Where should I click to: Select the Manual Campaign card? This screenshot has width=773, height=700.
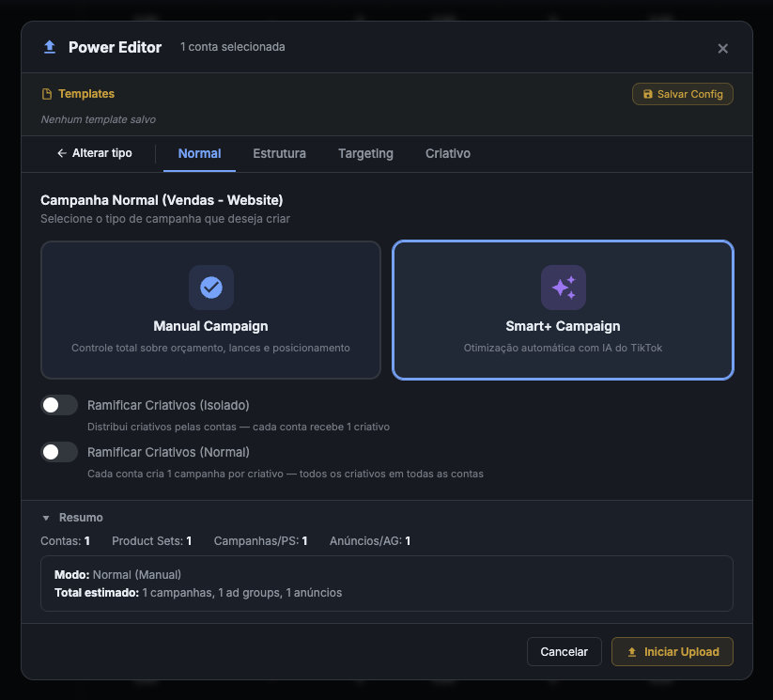[x=211, y=310]
